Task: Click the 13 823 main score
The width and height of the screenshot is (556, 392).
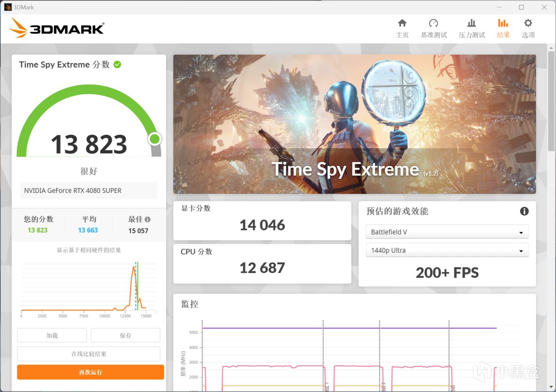Action: pos(89,144)
